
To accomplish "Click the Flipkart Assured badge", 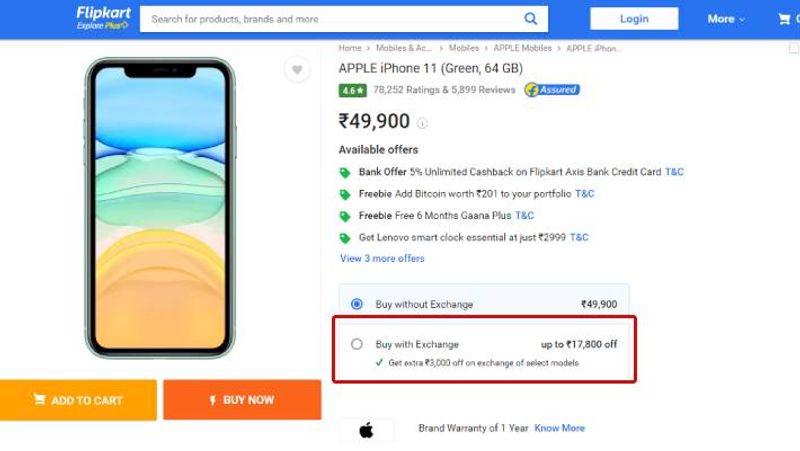I will click(552, 90).
